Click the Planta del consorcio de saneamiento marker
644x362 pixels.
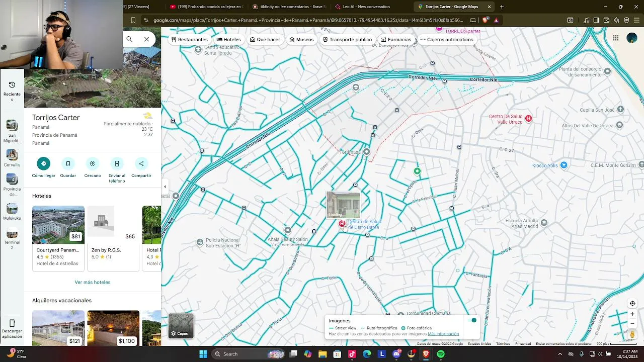(607, 71)
